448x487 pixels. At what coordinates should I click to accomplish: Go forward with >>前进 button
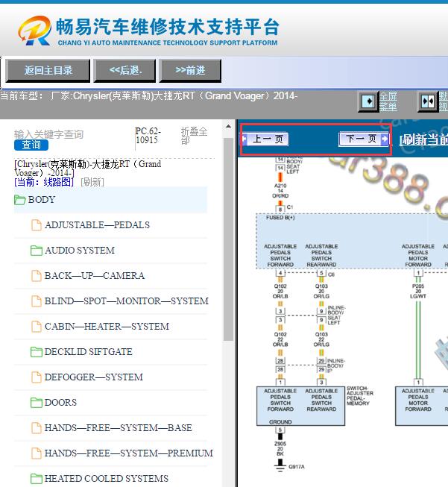[x=190, y=71]
